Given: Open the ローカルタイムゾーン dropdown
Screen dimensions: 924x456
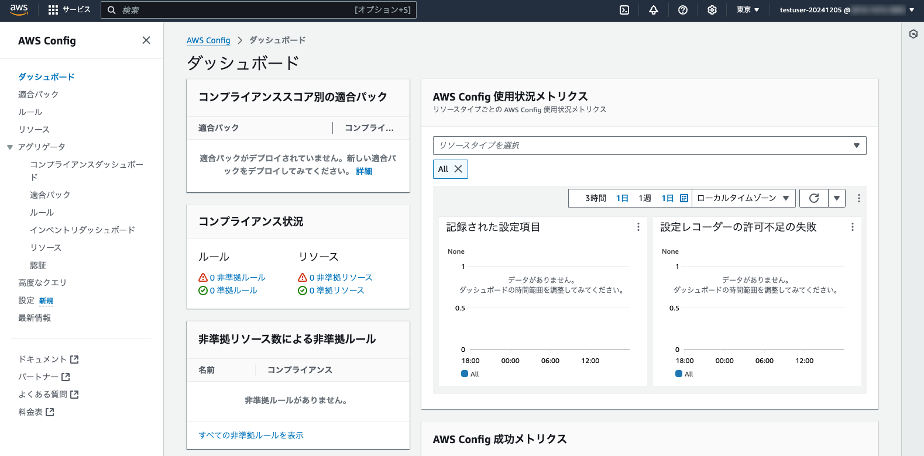Looking at the screenshot, I should click(743, 199).
